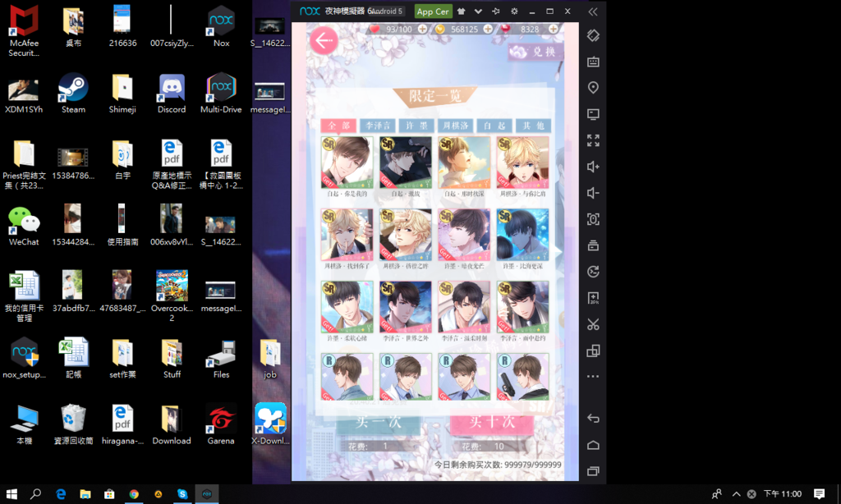Click the Android home button in Nox sidebar

coord(593,445)
